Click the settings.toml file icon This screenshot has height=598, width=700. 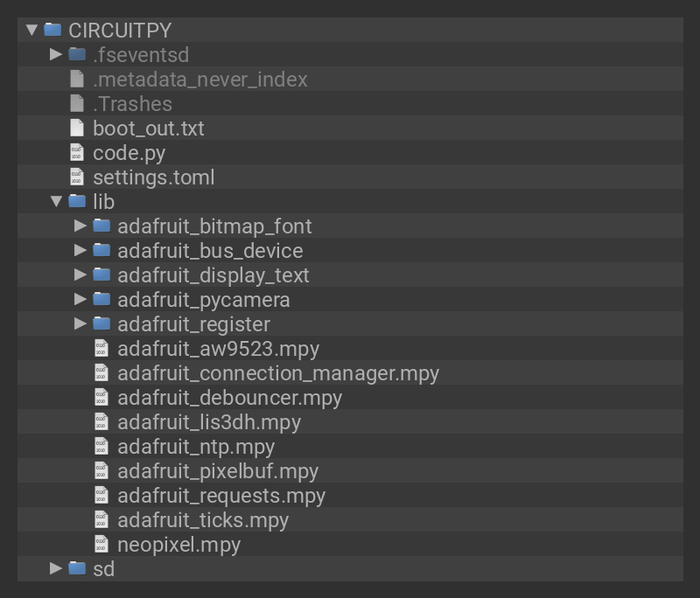click(77, 177)
